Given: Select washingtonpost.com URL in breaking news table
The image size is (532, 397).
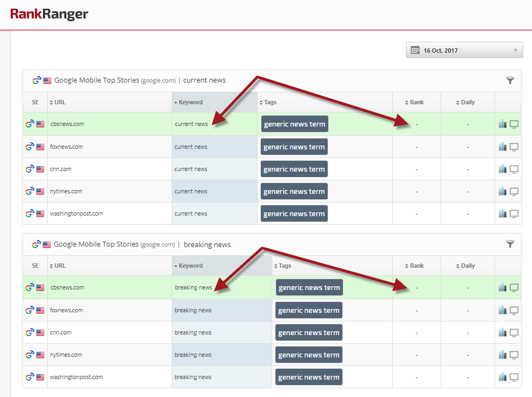Looking at the screenshot, I should pyautogui.click(x=76, y=377).
